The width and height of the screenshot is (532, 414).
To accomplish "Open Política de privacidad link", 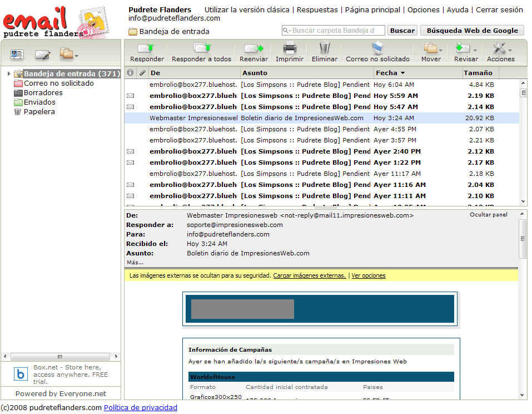I will pos(141,407).
